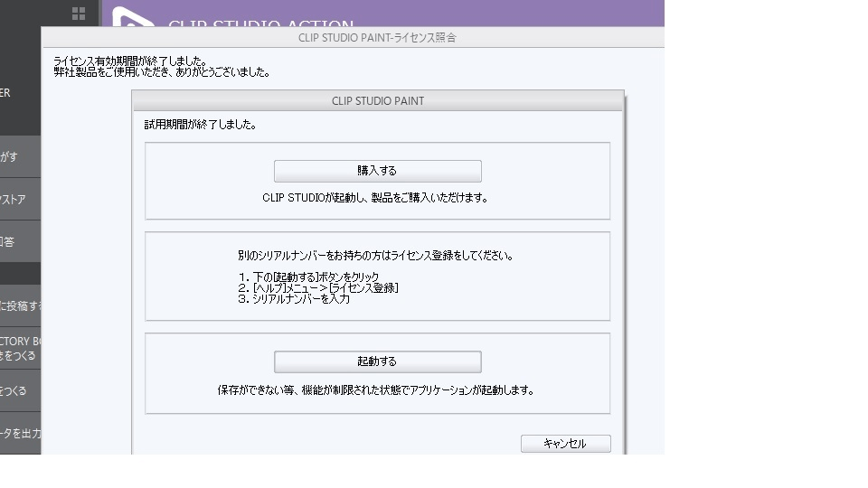This screenshot has width=868, height=488.
Task: Select the sidebar item ending in 答
Action: [x=20, y=242]
